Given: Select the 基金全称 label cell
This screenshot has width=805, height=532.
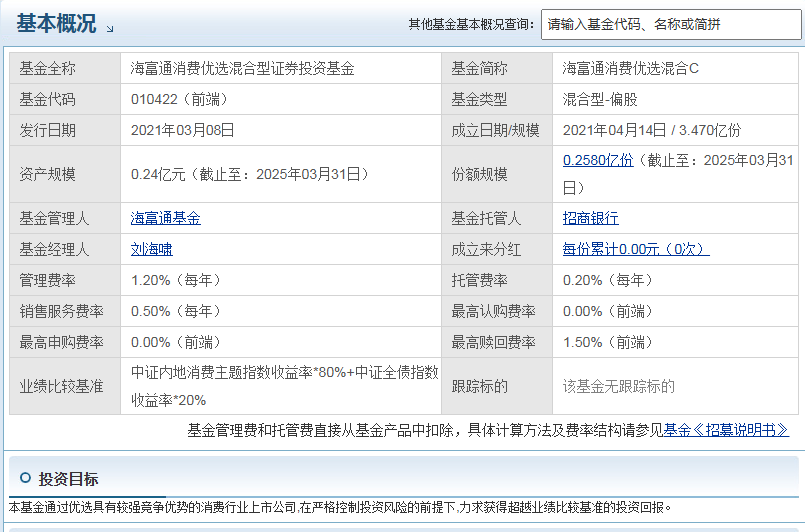Looking at the screenshot, I should pyautogui.click(x=65, y=68).
